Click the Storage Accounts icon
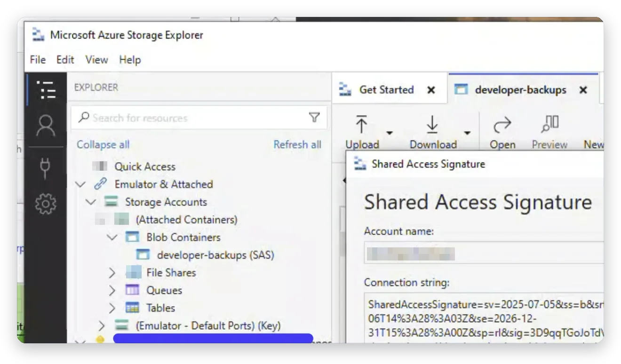The image size is (621, 364). point(111,202)
